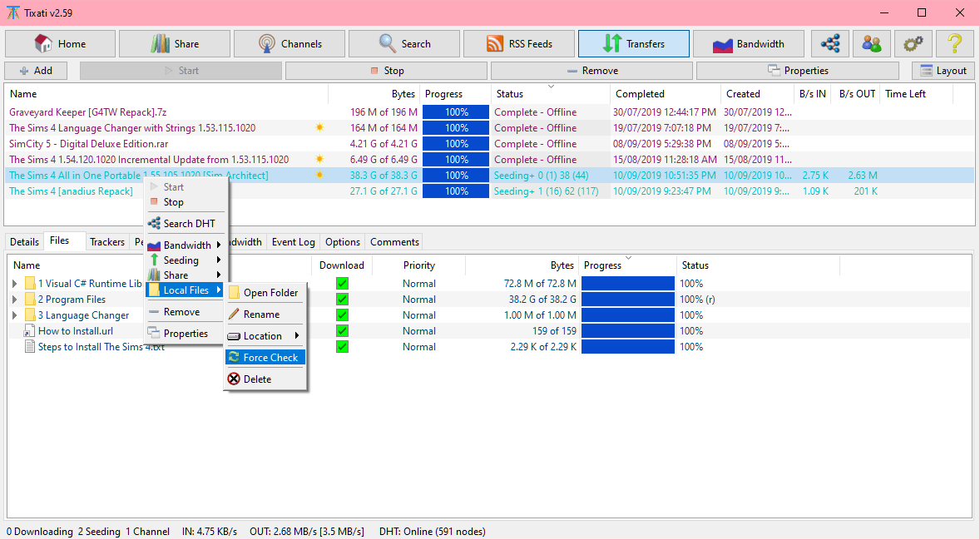Select Properties in the context menu

coord(185,334)
